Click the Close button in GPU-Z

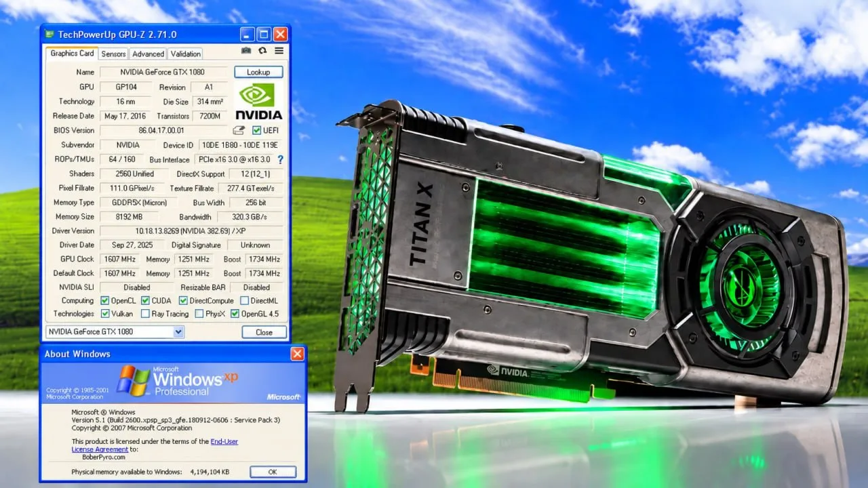[264, 332]
